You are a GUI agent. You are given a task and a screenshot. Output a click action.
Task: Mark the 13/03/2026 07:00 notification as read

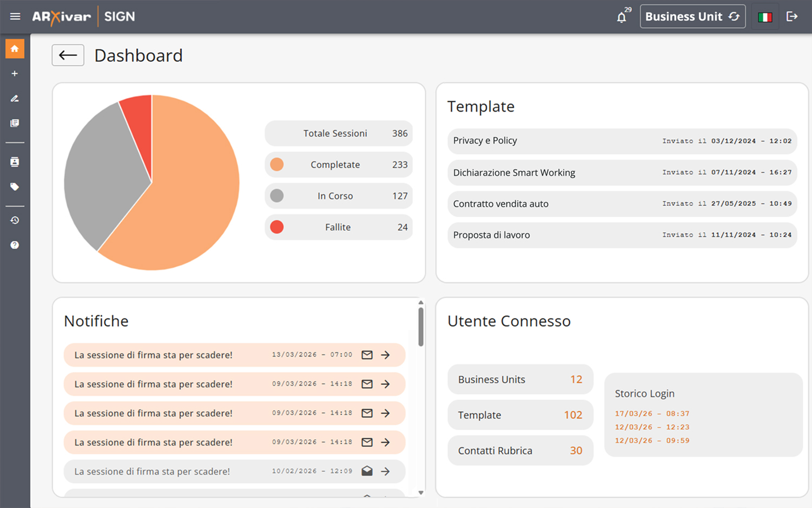click(x=367, y=355)
